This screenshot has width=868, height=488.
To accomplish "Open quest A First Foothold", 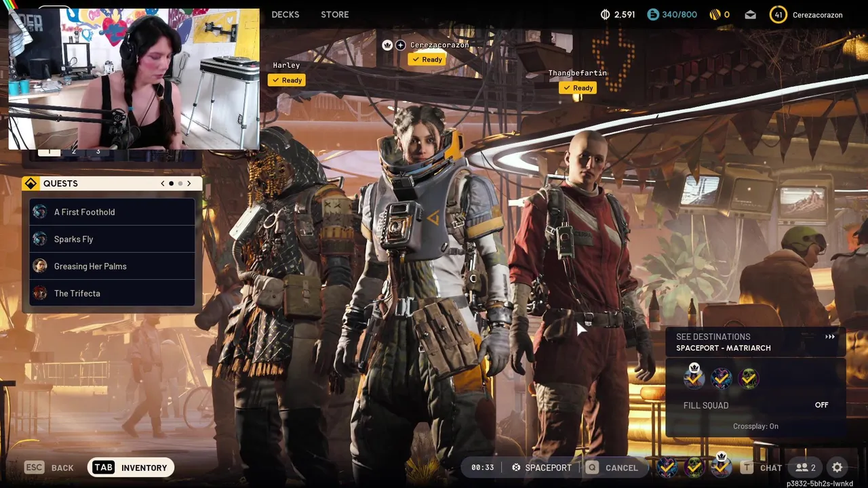I will tap(112, 212).
